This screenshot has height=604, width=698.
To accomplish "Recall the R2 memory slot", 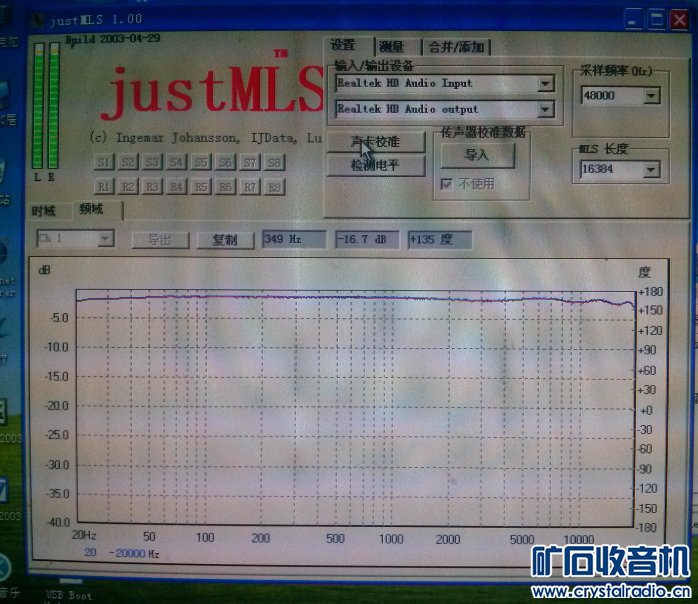I will coord(128,186).
